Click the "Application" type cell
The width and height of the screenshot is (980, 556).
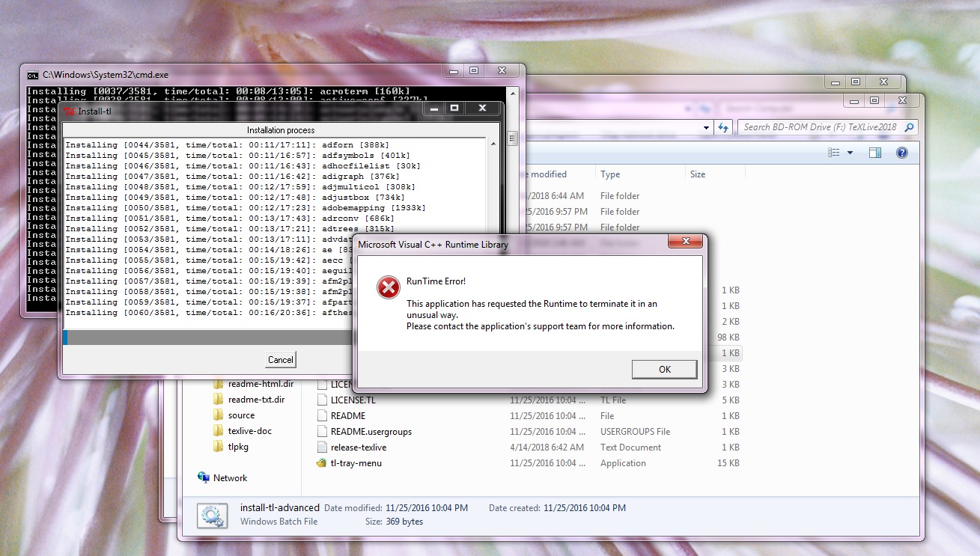(623, 462)
